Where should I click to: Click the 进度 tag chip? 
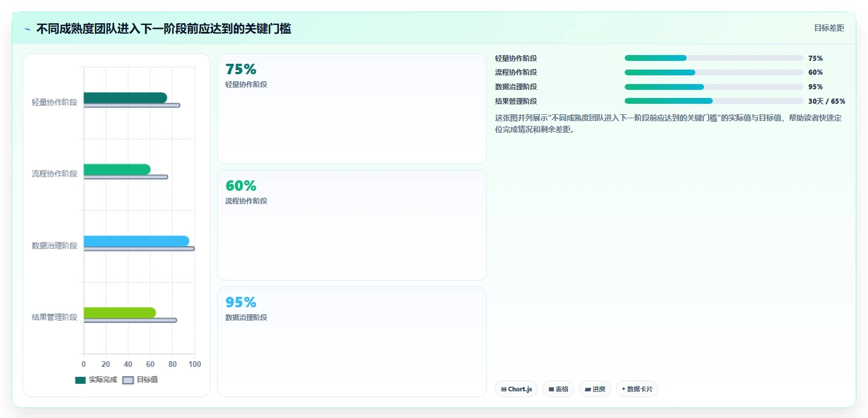pyautogui.click(x=595, y=389)
